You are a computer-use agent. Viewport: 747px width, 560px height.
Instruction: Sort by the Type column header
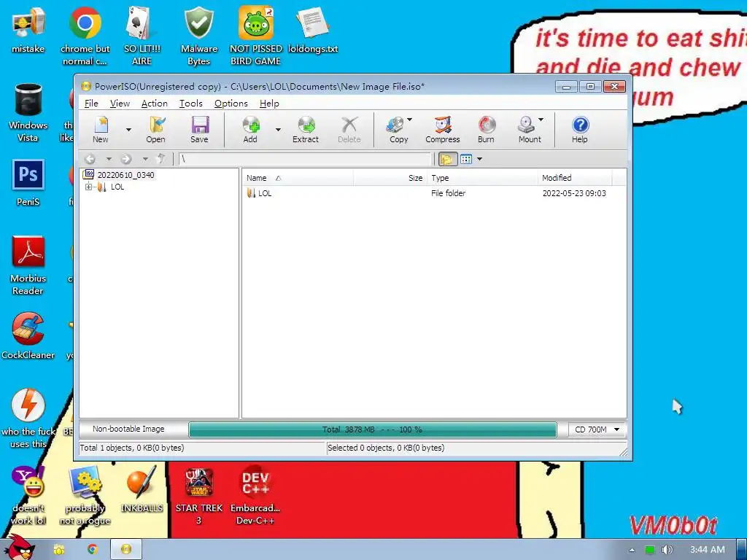coord(482,178)
